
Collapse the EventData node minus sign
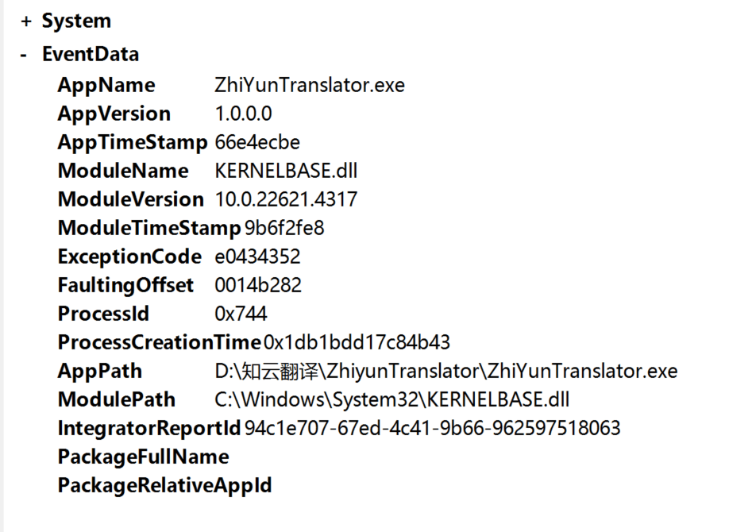[24, 55]
